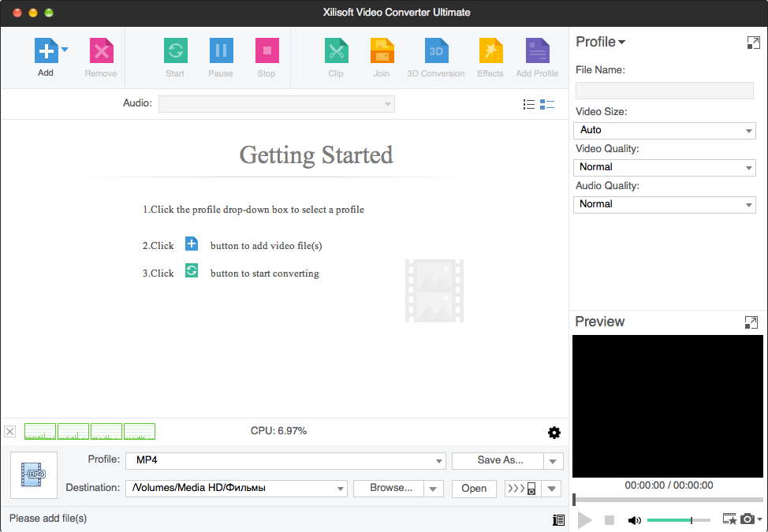
Task: Click the Add file icon
Action: coord(46,50)
